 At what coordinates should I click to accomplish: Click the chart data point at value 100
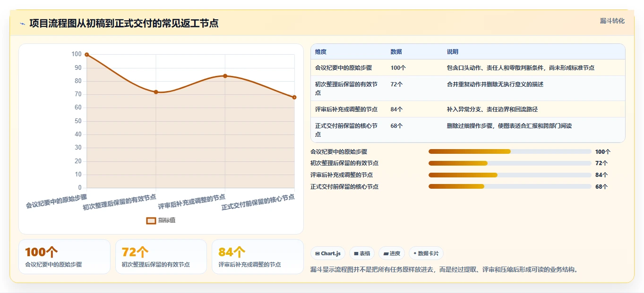(87, 55)
